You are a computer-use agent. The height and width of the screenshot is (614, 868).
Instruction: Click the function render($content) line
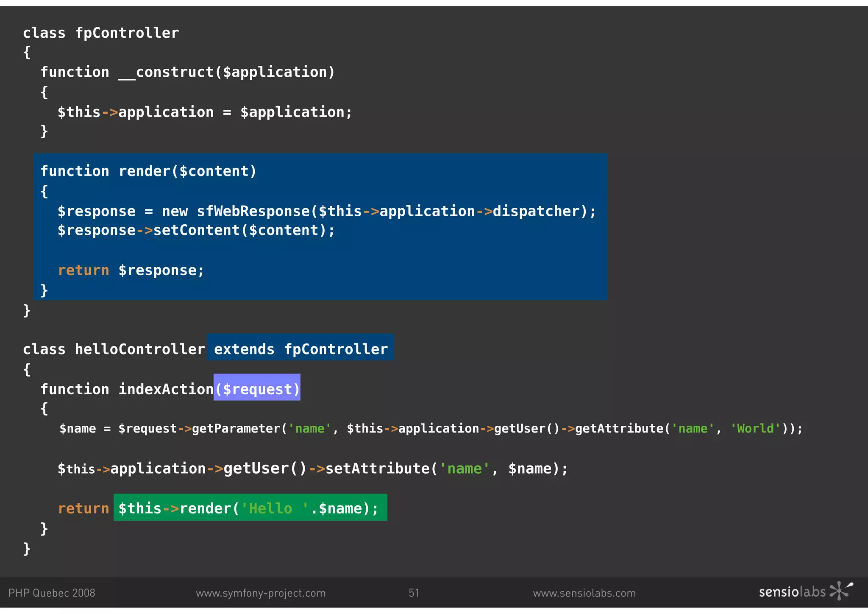(x=148, y=171)
